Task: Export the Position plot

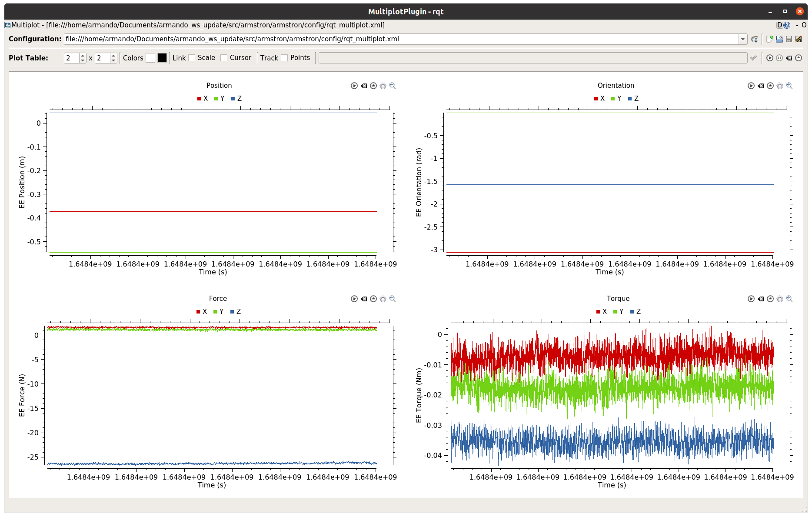Action: [x=373, y=86]
